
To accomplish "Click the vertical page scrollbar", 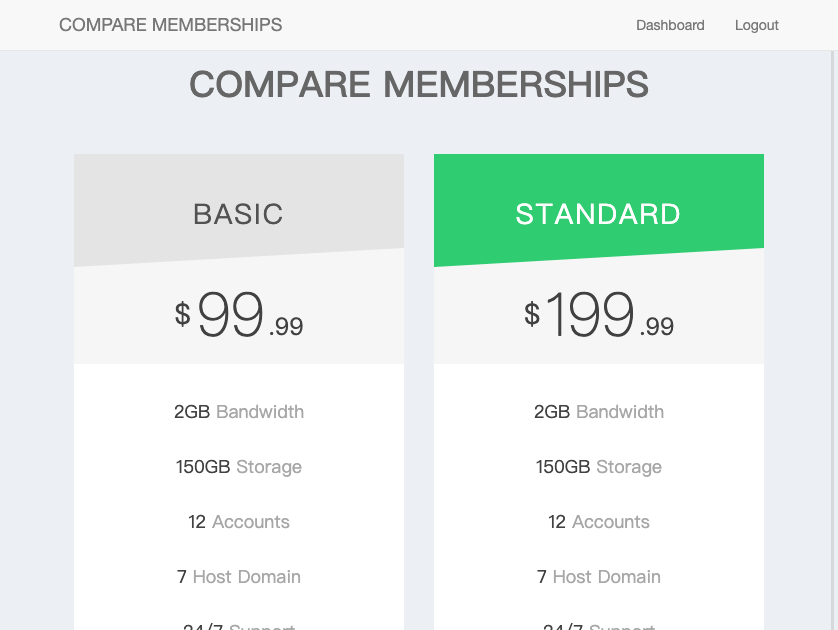I will (x=834, y=340).
